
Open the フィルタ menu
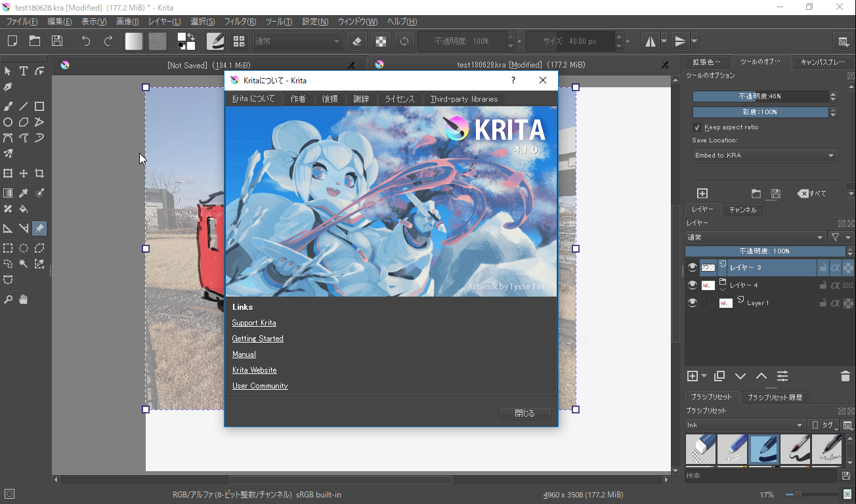pos(239,21)
